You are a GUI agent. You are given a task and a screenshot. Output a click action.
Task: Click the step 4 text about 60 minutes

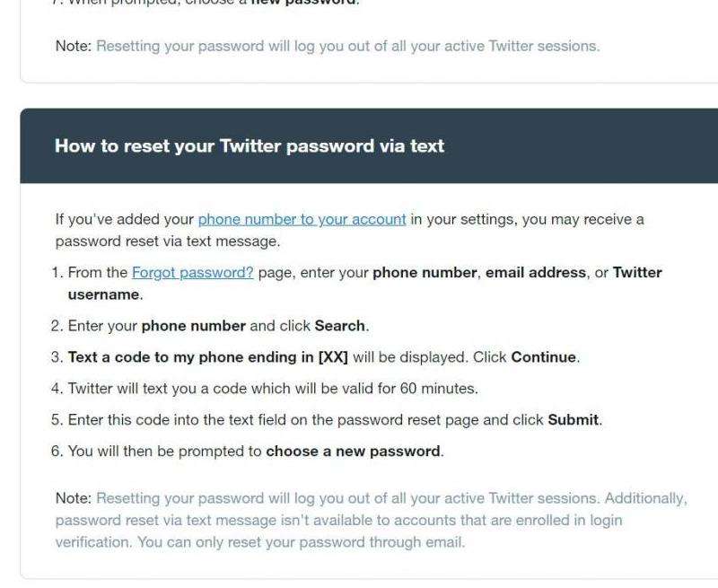point(273,388)
